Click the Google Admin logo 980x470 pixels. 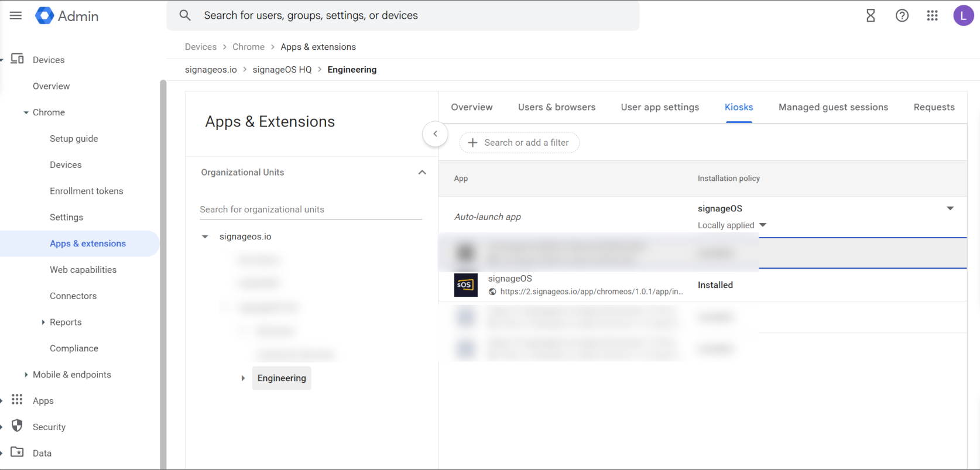44,16
